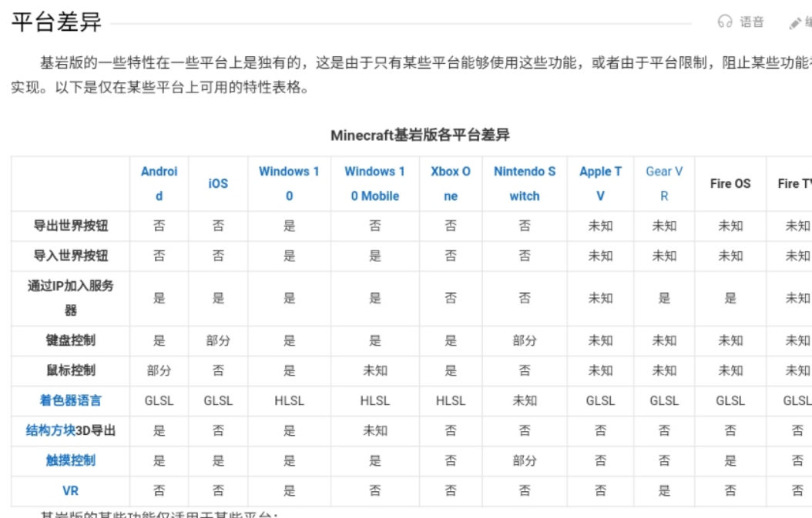Image resolution: width=812 pixels, height=518 pixels.
Task: Select the 导入世界按钮 row label
Action: pyautogui.click(x=70, y=256)
